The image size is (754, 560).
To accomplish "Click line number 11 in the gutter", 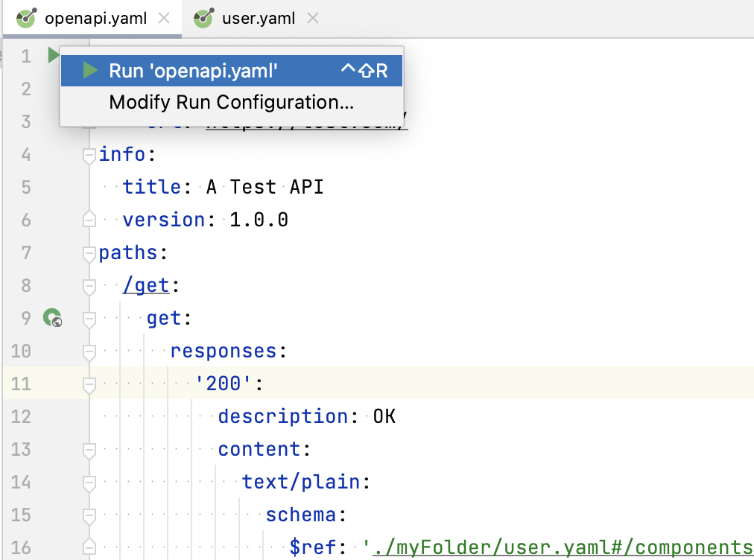I will 22,384.
